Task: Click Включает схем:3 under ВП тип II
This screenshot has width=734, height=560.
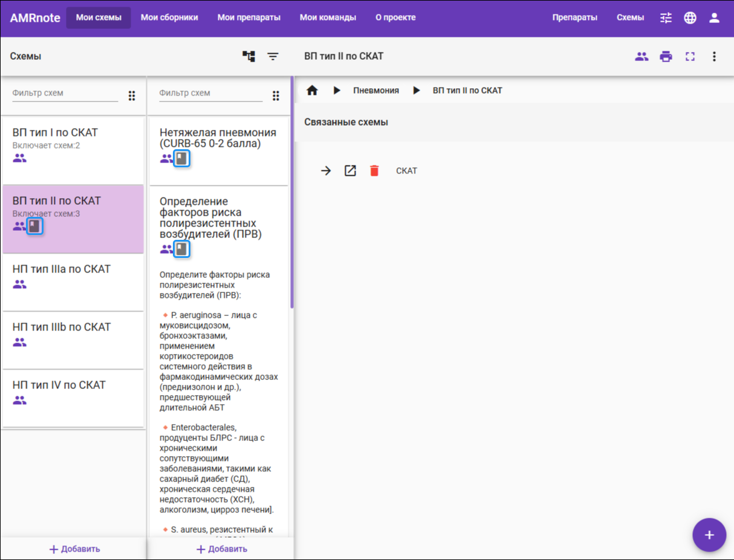Action: click(x=46, y=214)
